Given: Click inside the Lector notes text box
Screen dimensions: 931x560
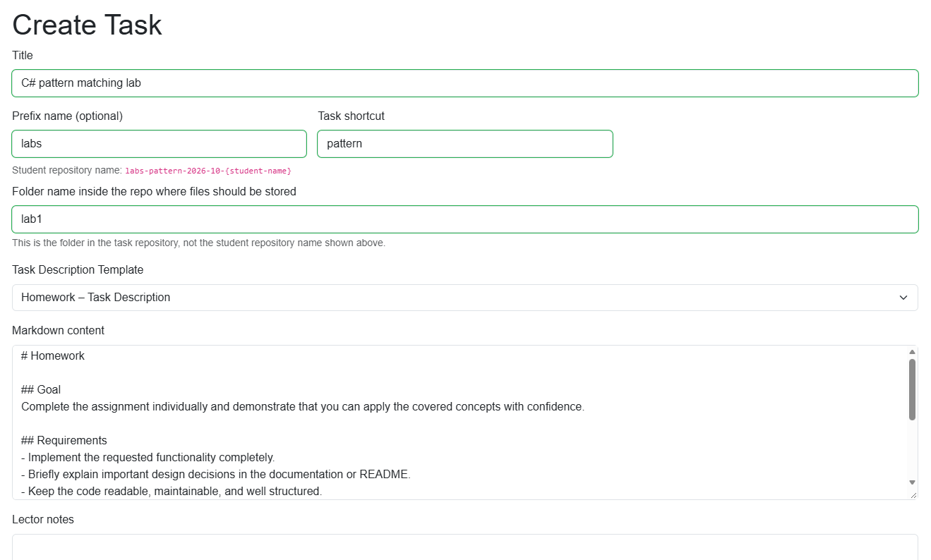Looking at the screenshot, I should (x=464, y=547).
